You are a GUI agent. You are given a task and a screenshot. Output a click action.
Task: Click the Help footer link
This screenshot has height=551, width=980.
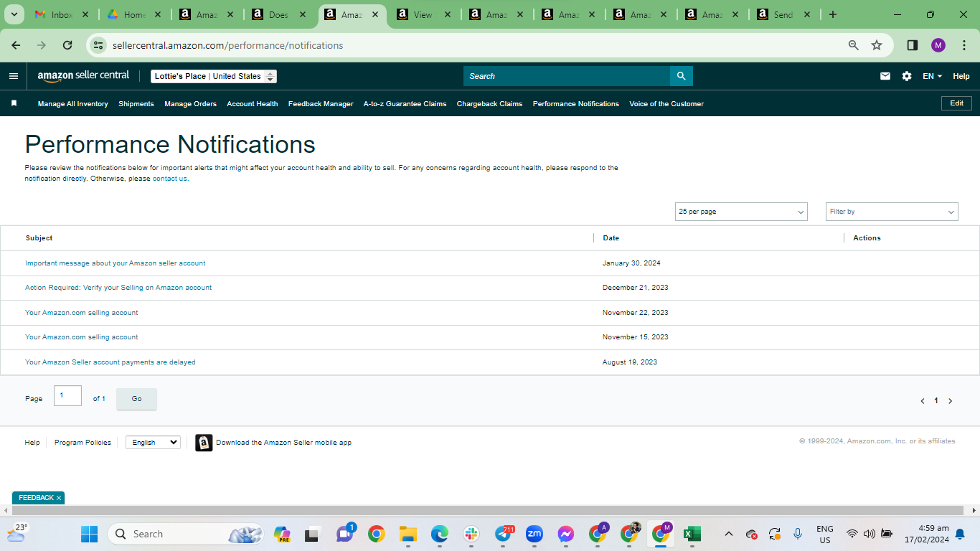point(32,443)
